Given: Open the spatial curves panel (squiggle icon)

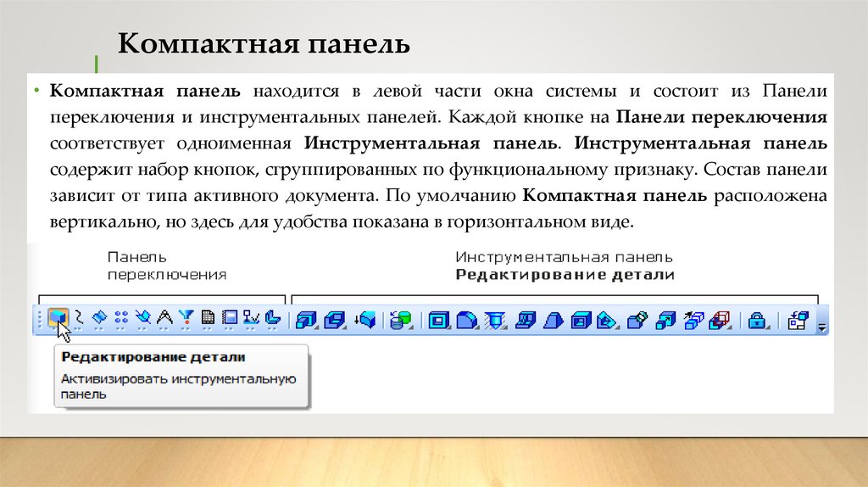Looking at the screenshot, I should pos(79,317).
